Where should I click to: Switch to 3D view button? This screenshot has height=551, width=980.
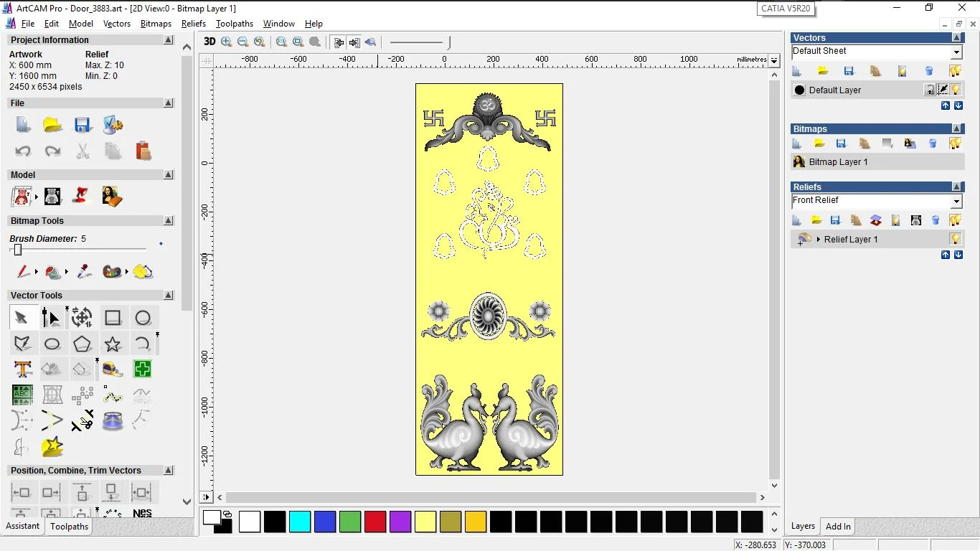(x=209, y=42)
